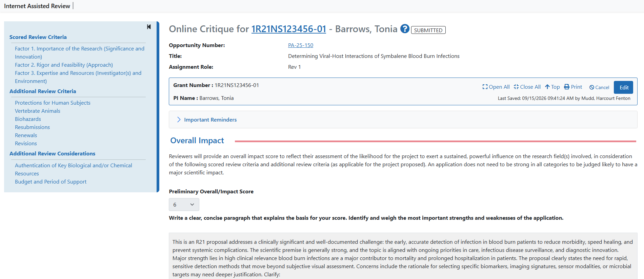Click 'Last Saved: 09/15/2026 09:41:24 AM' text
The height and width of the screenshot is (279, 644).
536,99
